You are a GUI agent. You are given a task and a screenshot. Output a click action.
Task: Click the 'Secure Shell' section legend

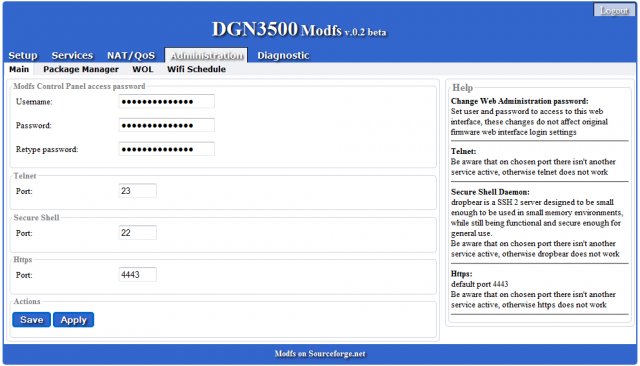pyautogui.click(x=36, y=217)
